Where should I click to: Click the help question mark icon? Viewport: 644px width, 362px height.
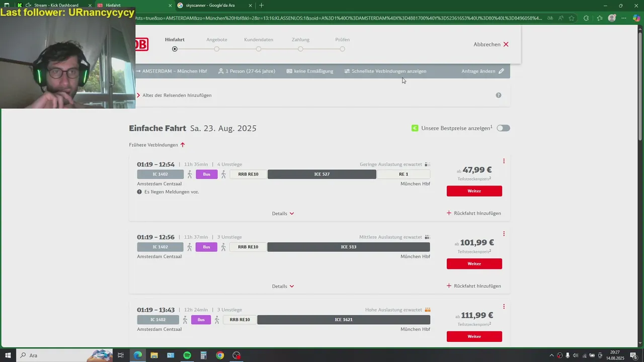499,95
